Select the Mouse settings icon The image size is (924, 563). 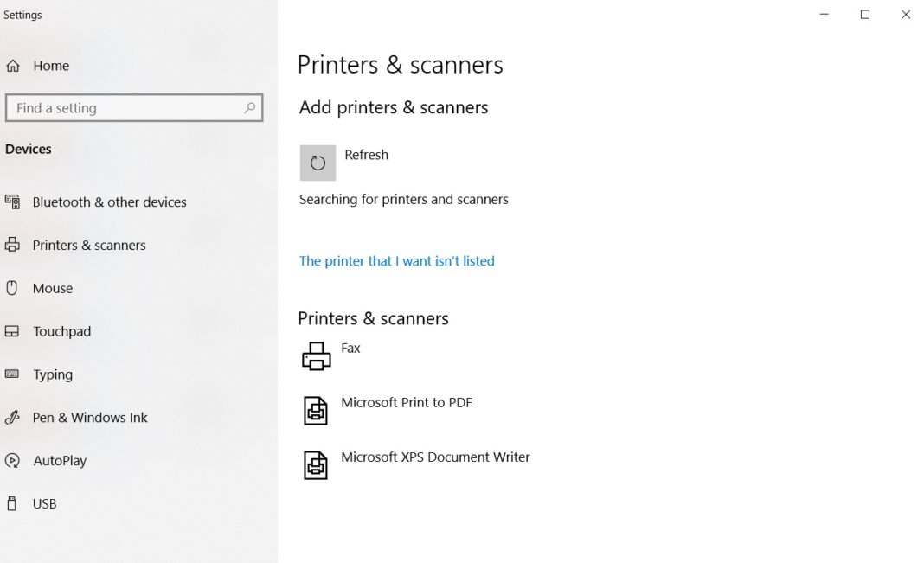(x=12, y=288)
